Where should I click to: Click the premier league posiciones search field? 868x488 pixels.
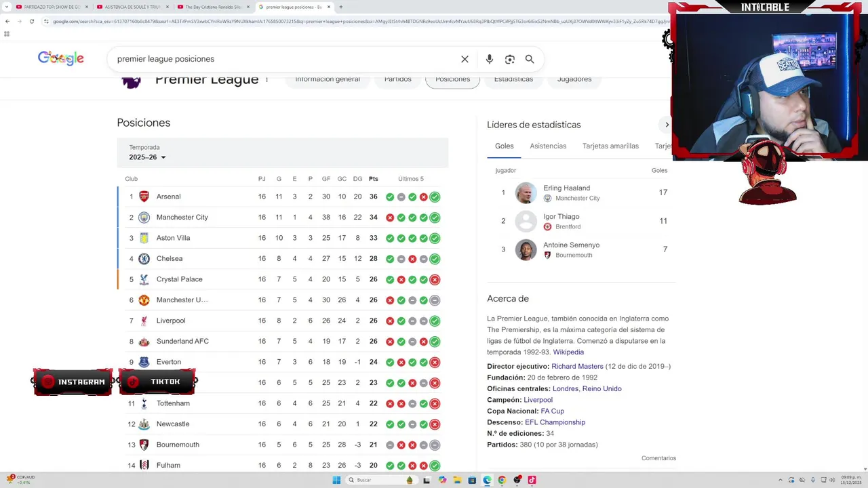(x=285, y=59)
